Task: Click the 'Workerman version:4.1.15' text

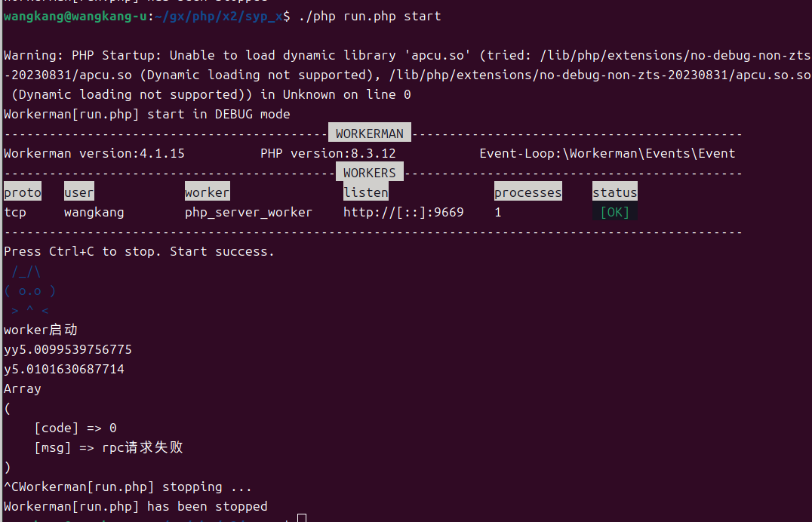Action: point(94,153)
